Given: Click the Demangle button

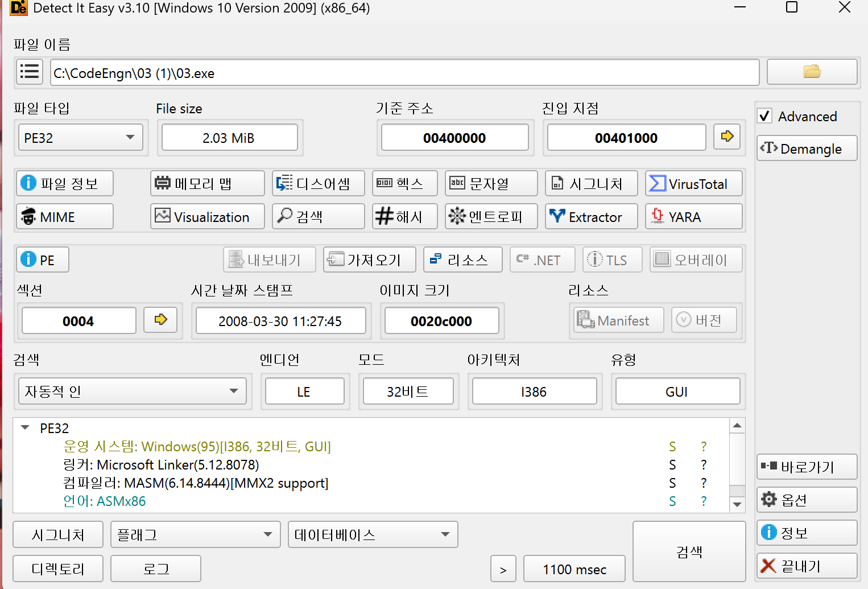Looking at the screenshot, I should click(807, 148).
